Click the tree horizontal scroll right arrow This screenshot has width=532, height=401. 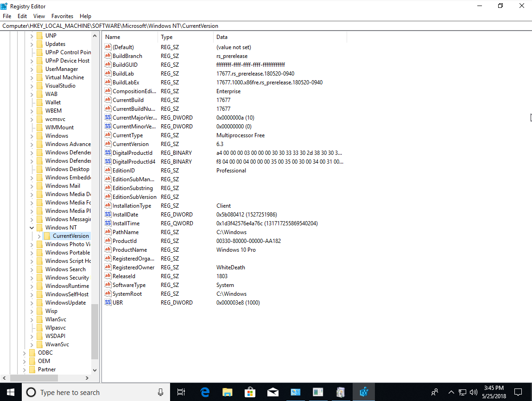87,378
